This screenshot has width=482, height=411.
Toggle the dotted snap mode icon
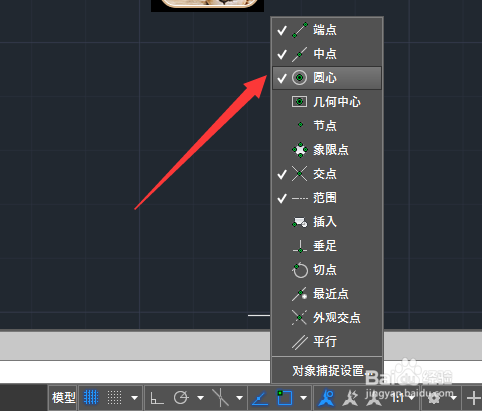pyautogui.click(x=114, y=398)
